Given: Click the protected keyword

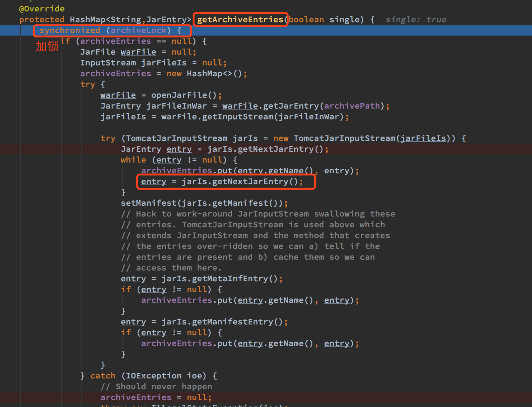Looking at the screenshot, I should [42, 19].
